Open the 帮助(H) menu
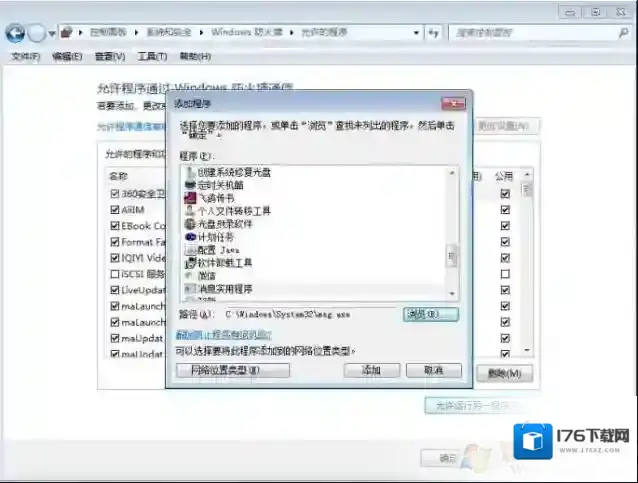The width and height of the screenshot is (638, 483). pyautogui.click(x=195, y=57)
